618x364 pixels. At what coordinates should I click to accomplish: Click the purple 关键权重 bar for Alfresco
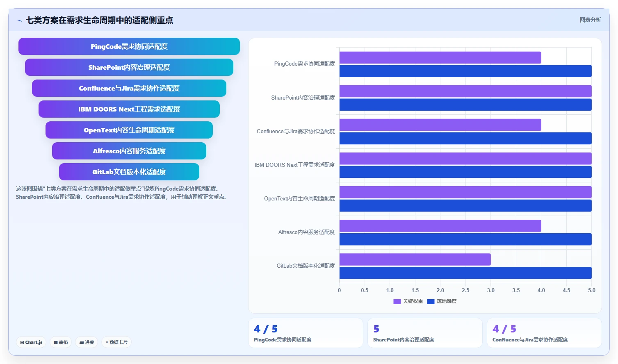pyautogui.click(x=440, y=225)
